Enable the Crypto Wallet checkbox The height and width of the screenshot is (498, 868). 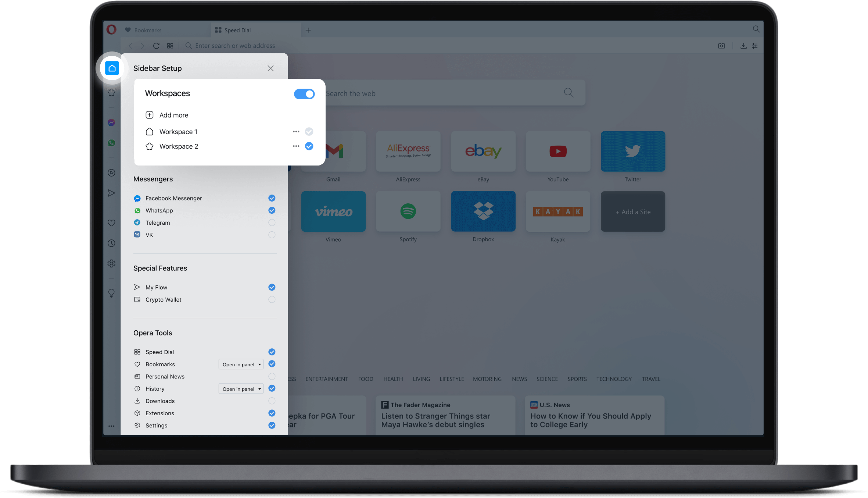coord(272,299)
